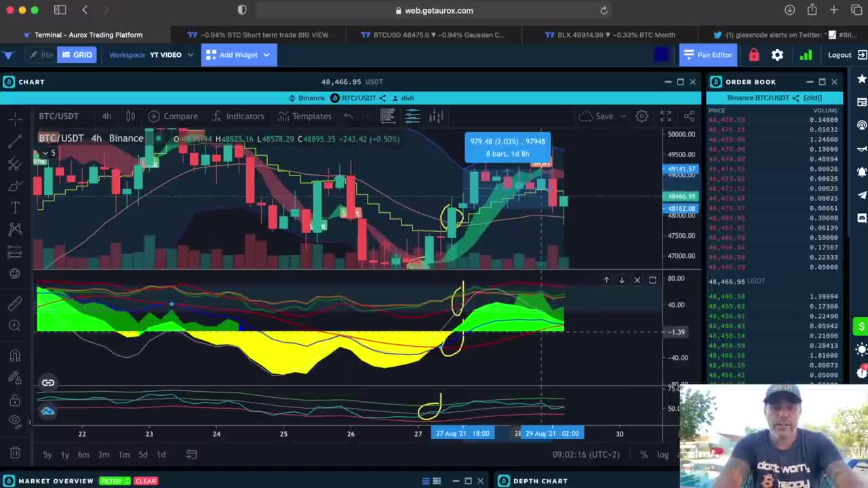Move indicator pane down with arrow

click(621, 280)
